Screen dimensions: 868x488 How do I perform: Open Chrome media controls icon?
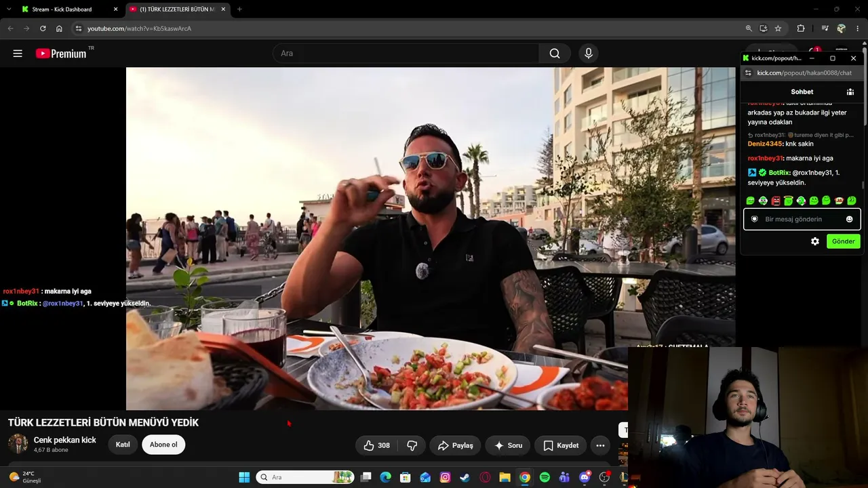825,28
